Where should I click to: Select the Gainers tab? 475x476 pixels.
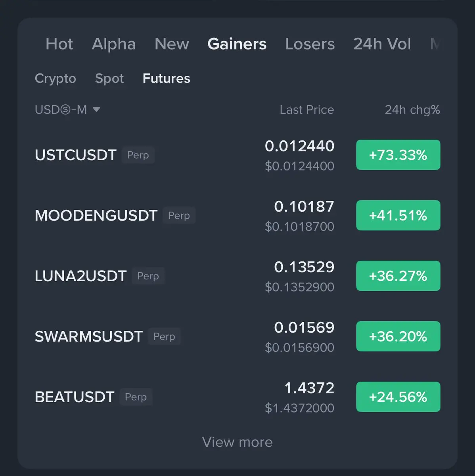237,44
